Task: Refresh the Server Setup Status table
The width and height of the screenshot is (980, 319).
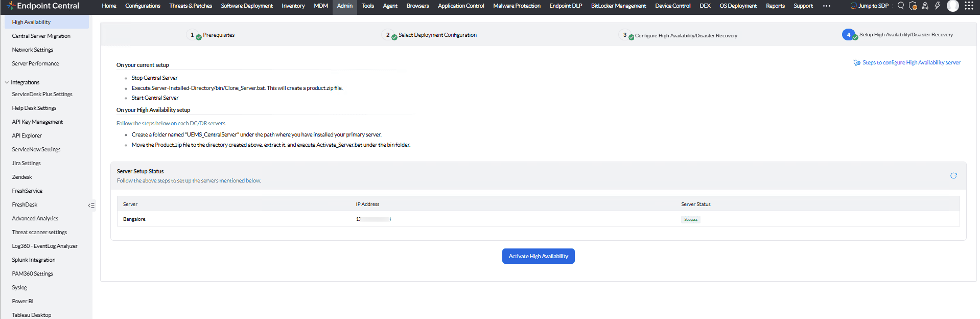Action: click(x=953, y=175)
